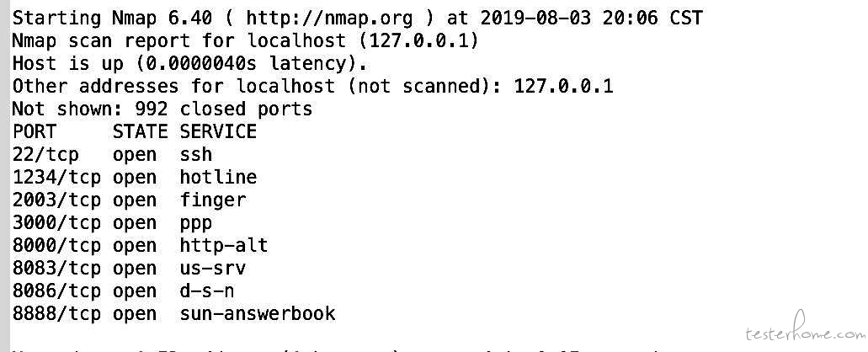
Task: Click the http://nmap.org URL text
Action: [x=329, y=19]
